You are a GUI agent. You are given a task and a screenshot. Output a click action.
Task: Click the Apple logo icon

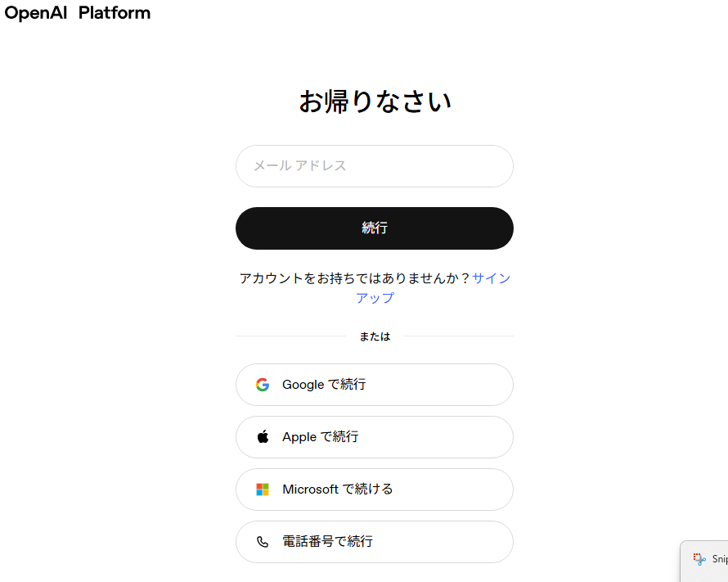point(263,437)
